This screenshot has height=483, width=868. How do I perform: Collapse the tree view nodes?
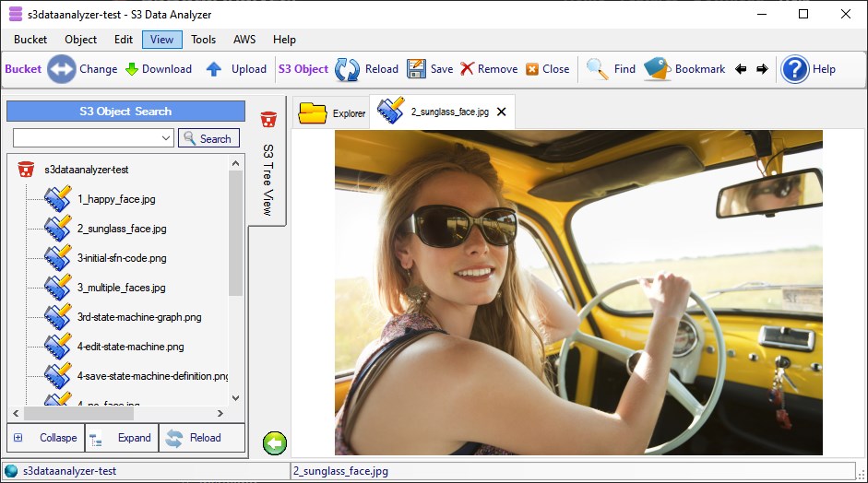46,438
